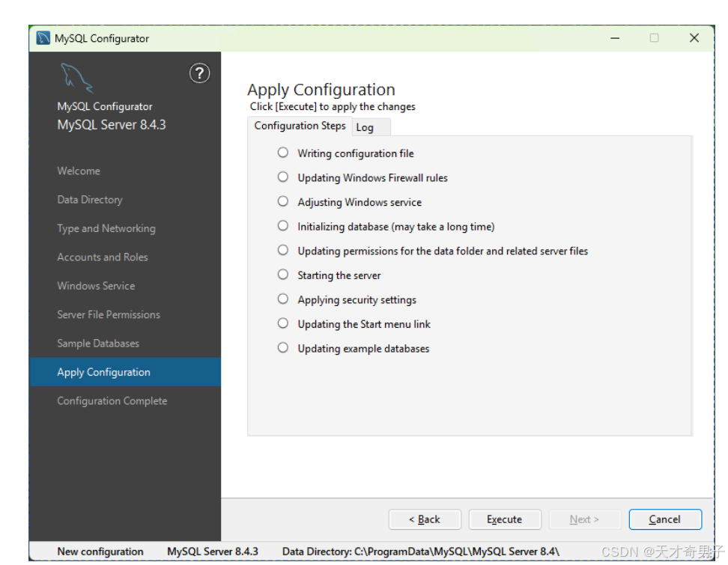Click the 'Starting the server' text
Screen dimensions: 728x565
point(339,275)
